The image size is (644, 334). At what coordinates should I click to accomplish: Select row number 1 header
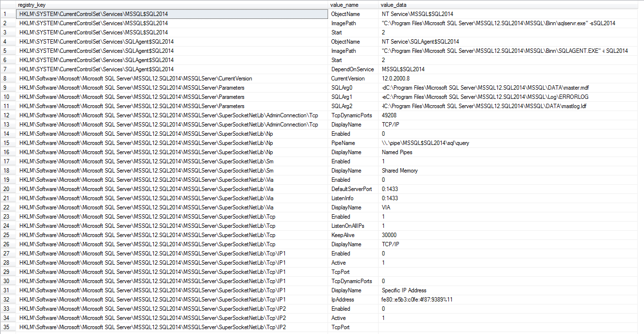tap(8, 14)
